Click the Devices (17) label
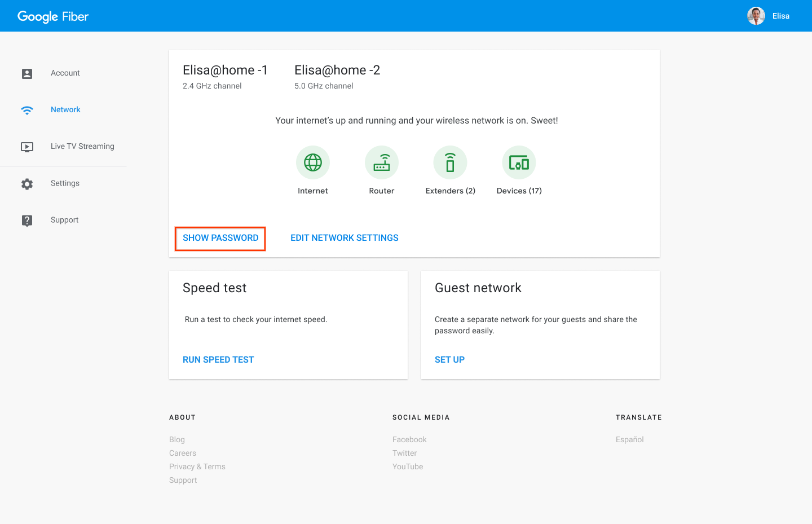 (x=519, y=191)
